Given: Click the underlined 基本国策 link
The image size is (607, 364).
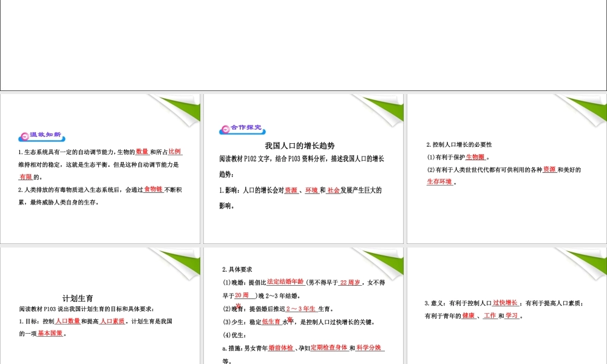Looking at the screenshot, I should tap(47, 333).
